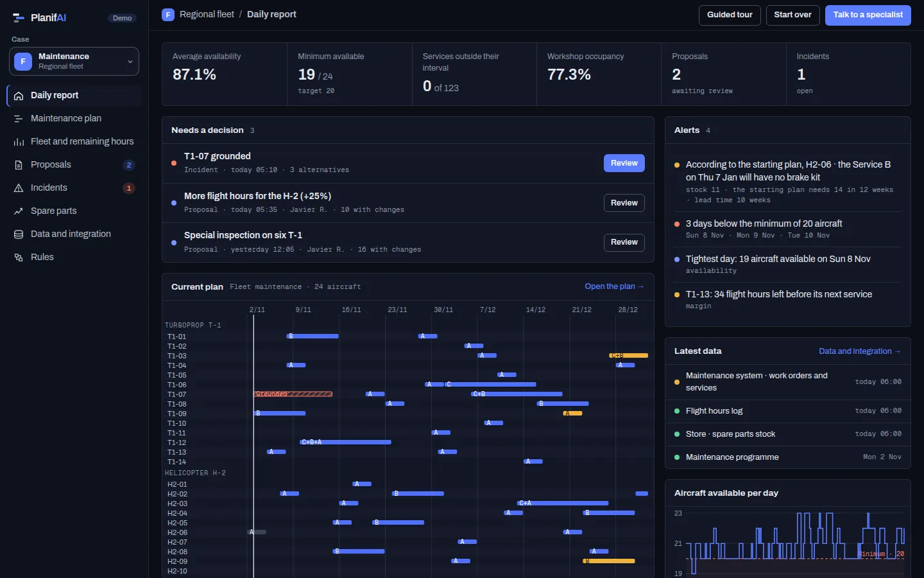Navigate to Rules section
Viewport: 924px width, 578px height.
pyautogui.click(x=74, y=257)
